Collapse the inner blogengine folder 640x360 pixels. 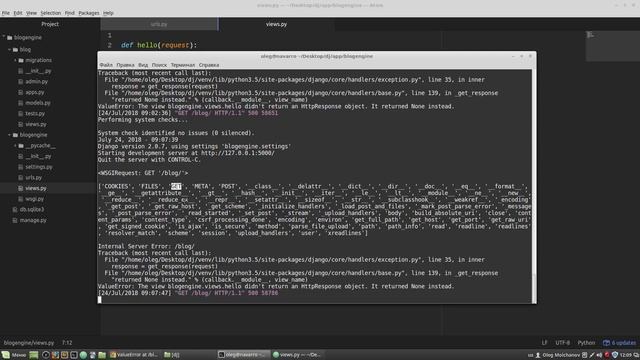click(x=9, y=135)
